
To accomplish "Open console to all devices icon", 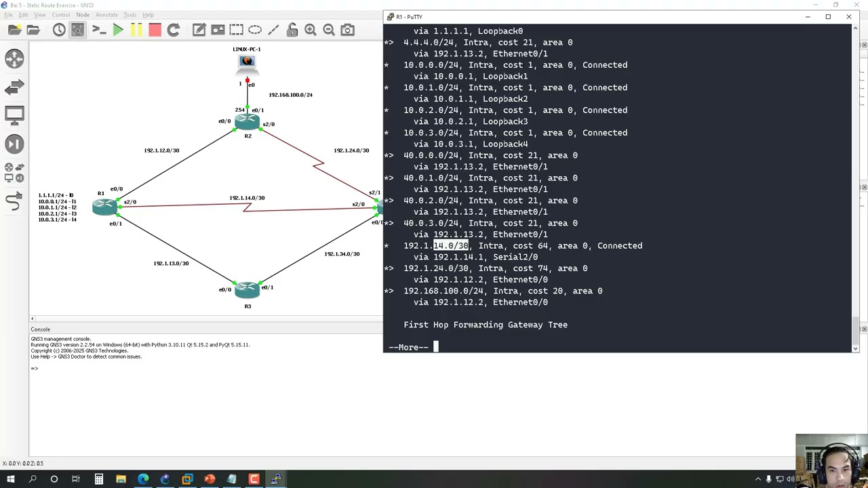I will (x=99, y=30).
